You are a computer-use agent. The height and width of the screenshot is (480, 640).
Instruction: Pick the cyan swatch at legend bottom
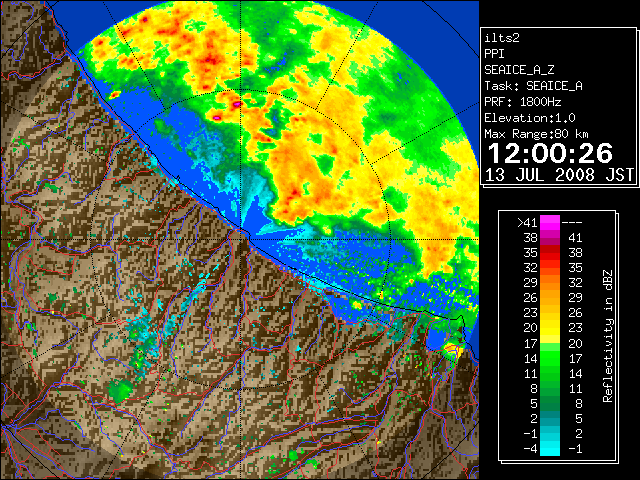550,449
